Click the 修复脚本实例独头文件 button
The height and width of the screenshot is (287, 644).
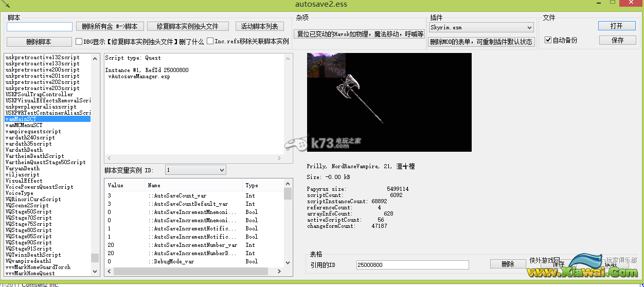coord(187,26)
